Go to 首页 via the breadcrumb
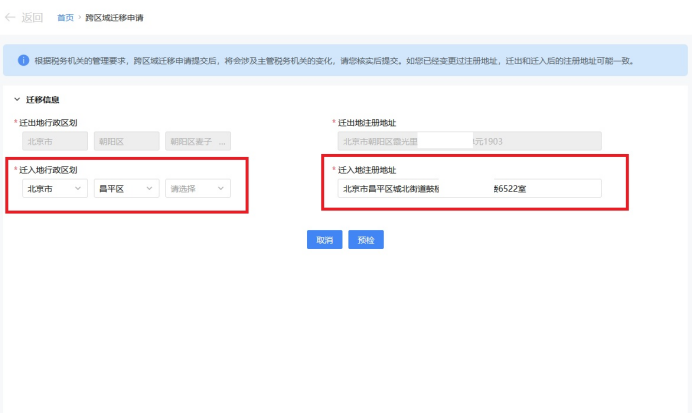 pyautogui.click(x=64, y=18)
